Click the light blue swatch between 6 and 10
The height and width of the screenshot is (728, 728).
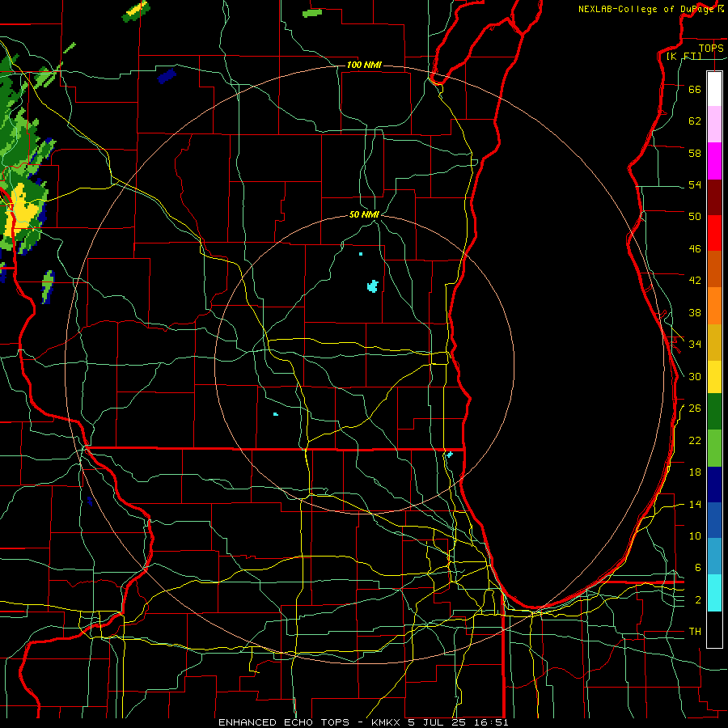(714, 557)
